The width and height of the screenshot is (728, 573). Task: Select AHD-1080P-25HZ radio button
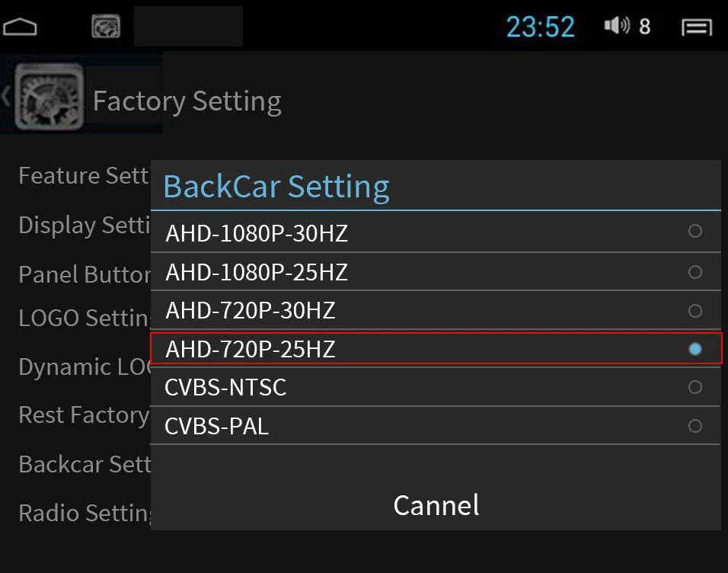click(x=694, y=271)
